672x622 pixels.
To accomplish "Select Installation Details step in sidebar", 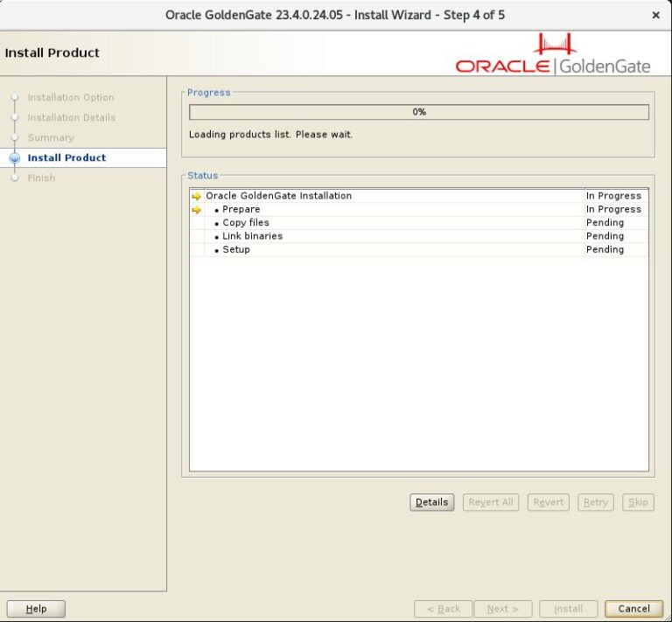I will coord(71,117).
